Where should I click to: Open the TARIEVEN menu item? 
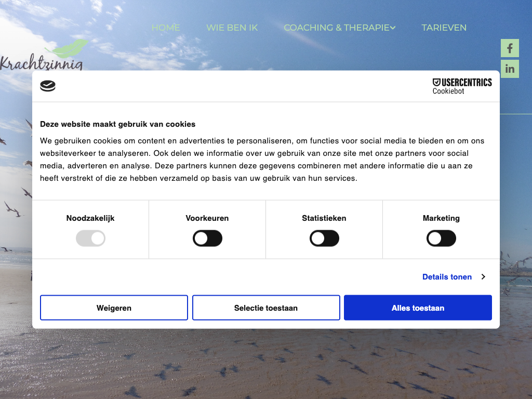point(444,28)
